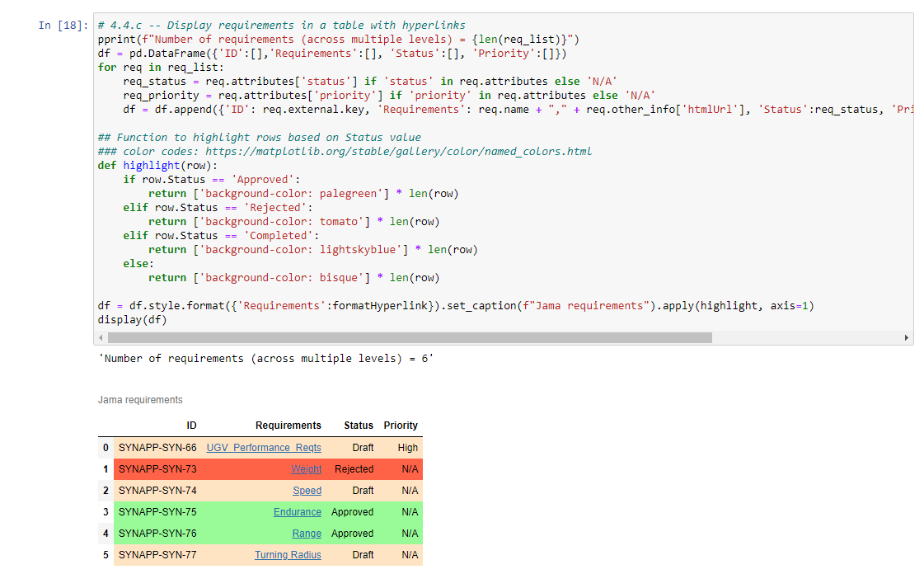Click the N/A priority in Weight row
The width and height of the screenshot is (924, 574).
point(410,469)
